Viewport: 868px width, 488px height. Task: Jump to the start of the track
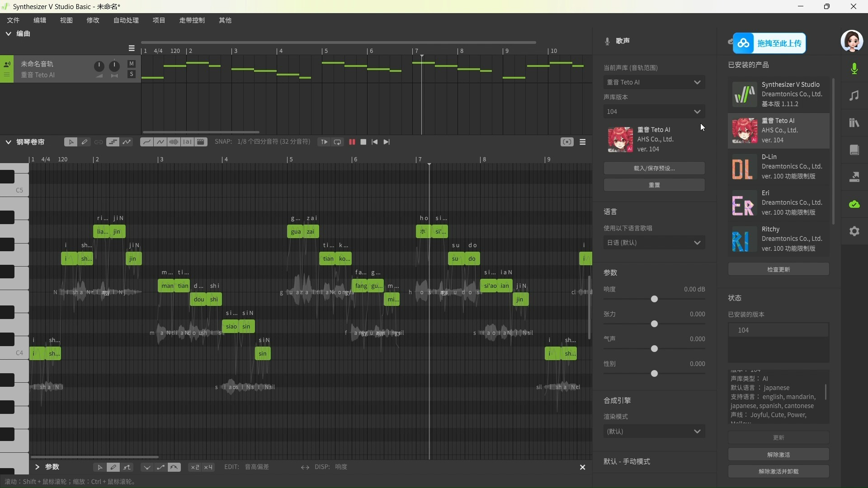click(x=375, y=142)
